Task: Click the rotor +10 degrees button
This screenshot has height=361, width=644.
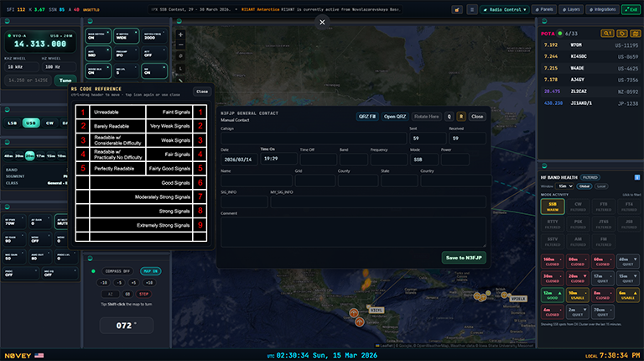Action: point(149,283)
